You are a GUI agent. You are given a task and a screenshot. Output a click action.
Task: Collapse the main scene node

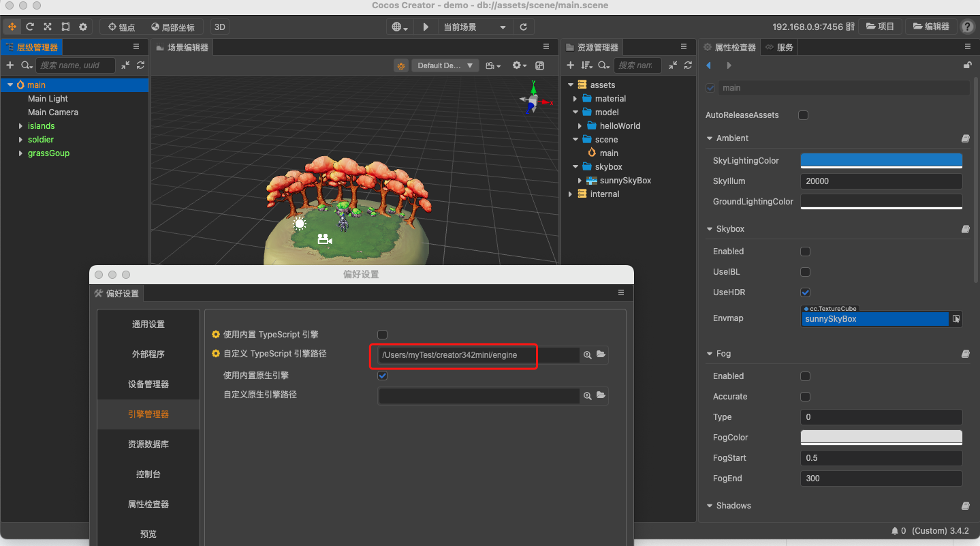pos(10,85)
